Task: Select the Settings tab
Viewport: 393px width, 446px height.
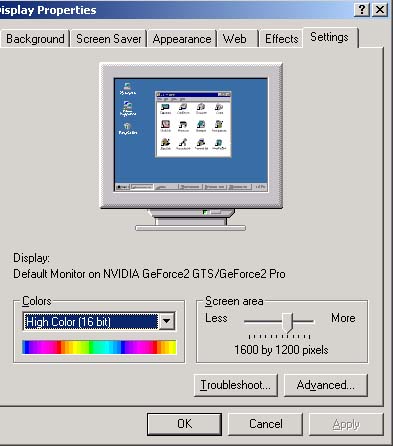Action: (x=330, y=37)
